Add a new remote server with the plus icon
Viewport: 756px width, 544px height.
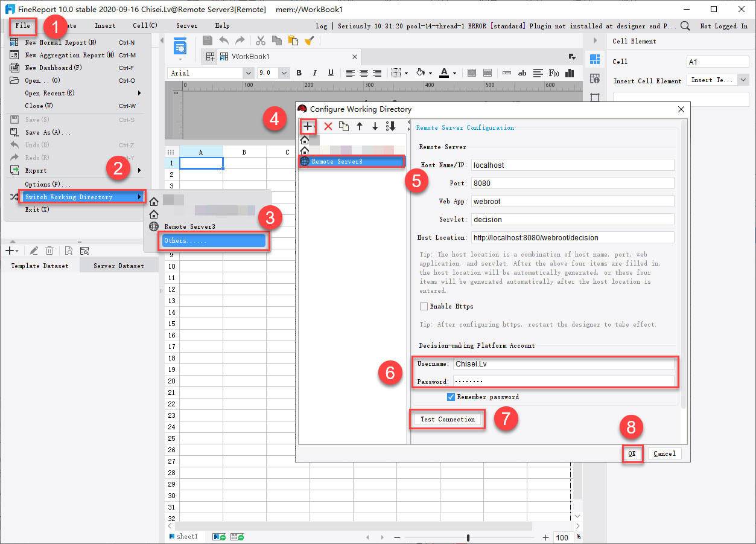(308, 126)
